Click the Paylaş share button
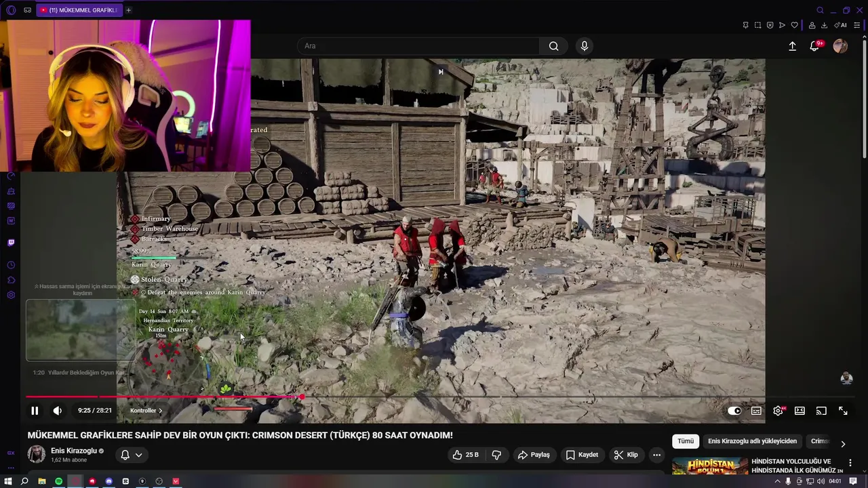868x488 pixels. point(534,455)
